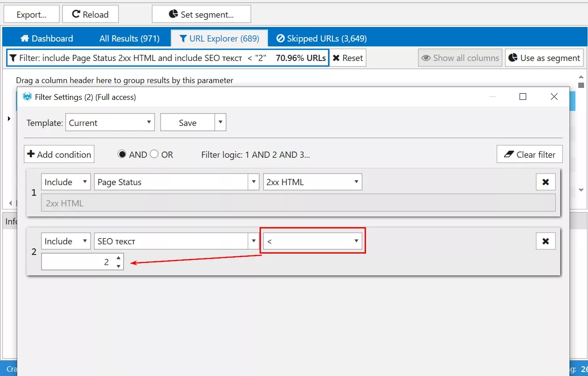Image resolution: width=588 pixels, height=376 pixels.
Task: Close the Filter Settings window
Action: (x=554, y=97)
